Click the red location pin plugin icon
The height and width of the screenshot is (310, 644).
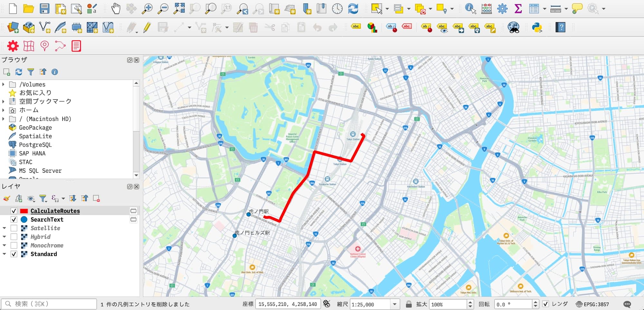click(x=44, y=46)
